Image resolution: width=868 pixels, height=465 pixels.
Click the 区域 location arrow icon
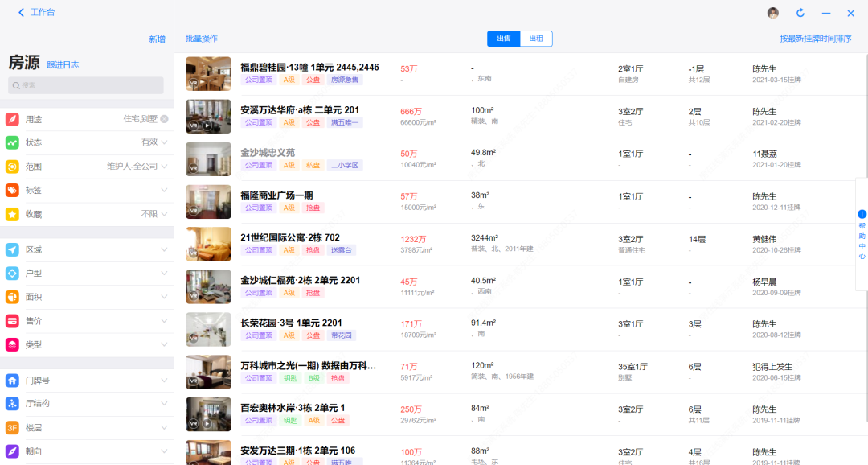pos(12,249)
